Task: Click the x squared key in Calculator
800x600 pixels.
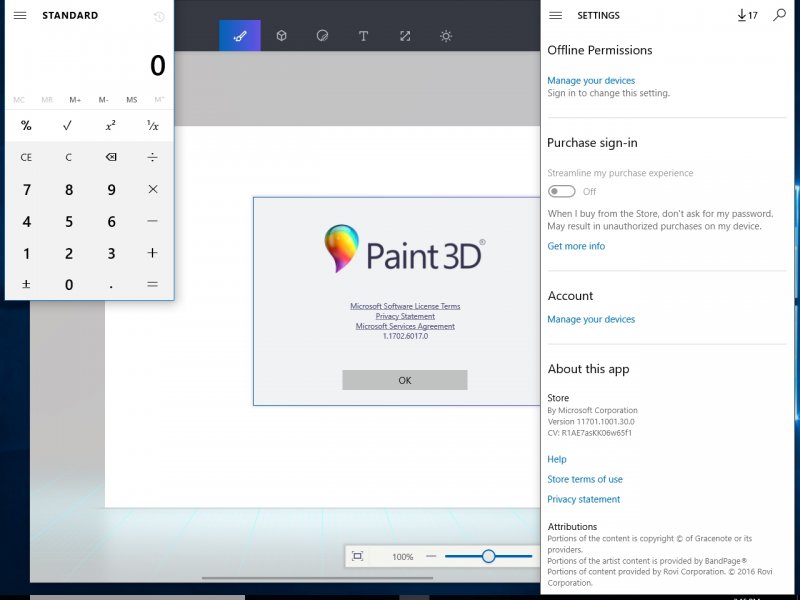Action: (x=111, y=126)
